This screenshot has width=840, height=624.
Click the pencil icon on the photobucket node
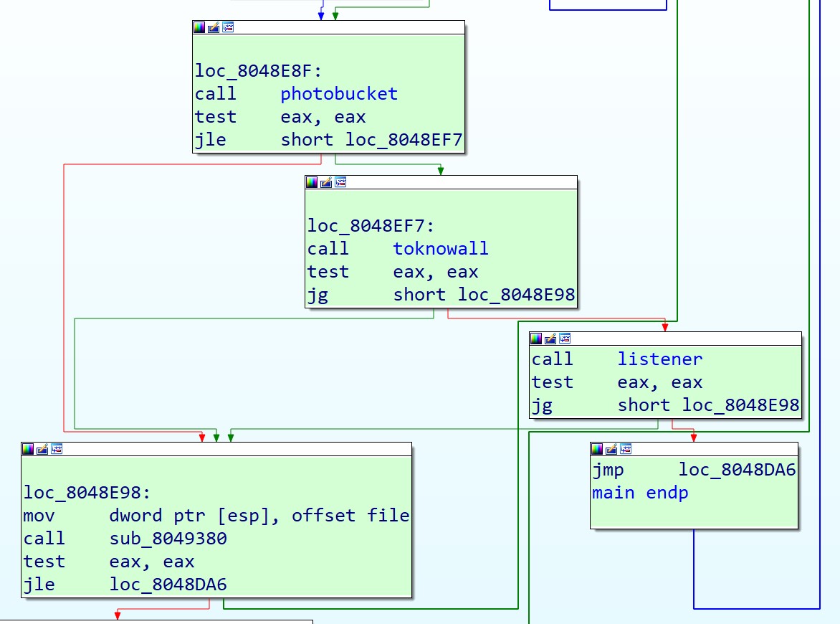pyautogui.click(x=214, y=27)
